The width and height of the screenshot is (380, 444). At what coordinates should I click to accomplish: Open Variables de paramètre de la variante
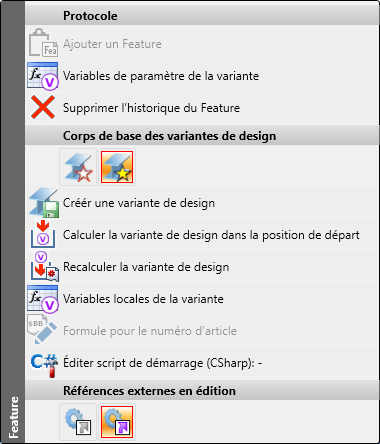pos(161,76)
